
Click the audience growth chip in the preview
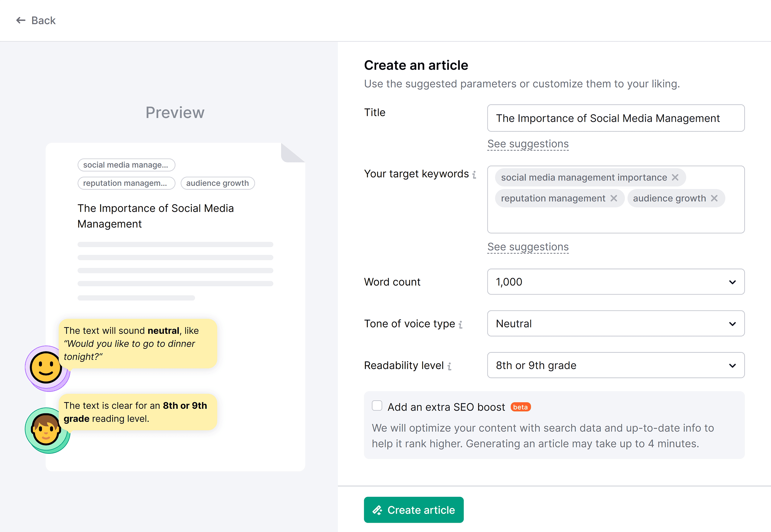217,183
